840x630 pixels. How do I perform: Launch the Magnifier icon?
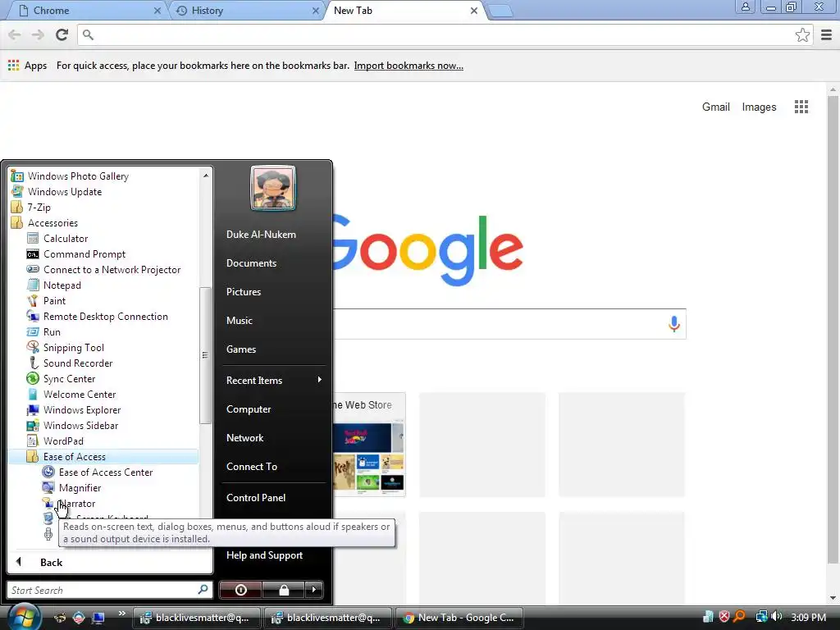pos(48,487)
